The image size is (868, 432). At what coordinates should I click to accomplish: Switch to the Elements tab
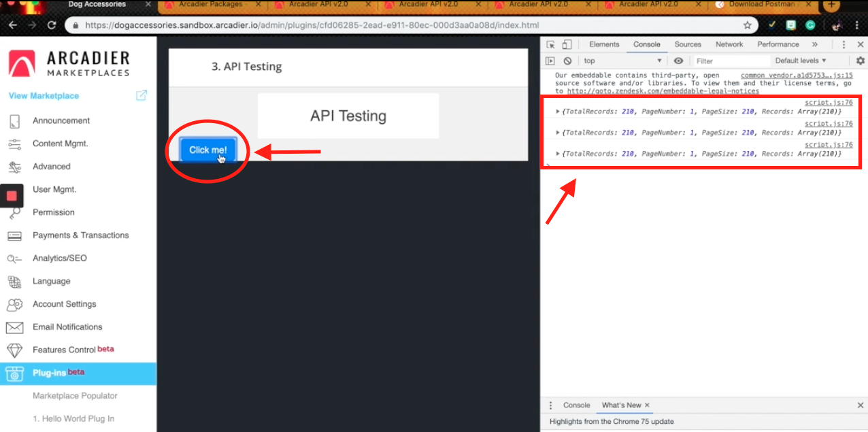[604, 44]
